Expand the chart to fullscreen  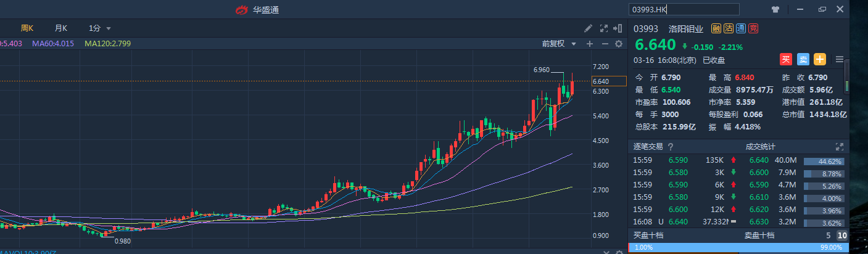click(x=603, y=28)
